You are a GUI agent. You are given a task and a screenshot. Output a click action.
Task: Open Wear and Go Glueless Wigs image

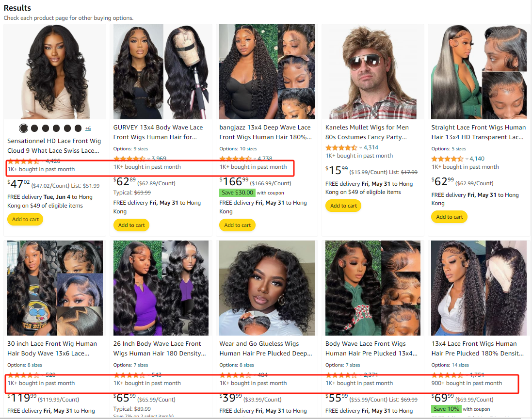tap(267, 288)
